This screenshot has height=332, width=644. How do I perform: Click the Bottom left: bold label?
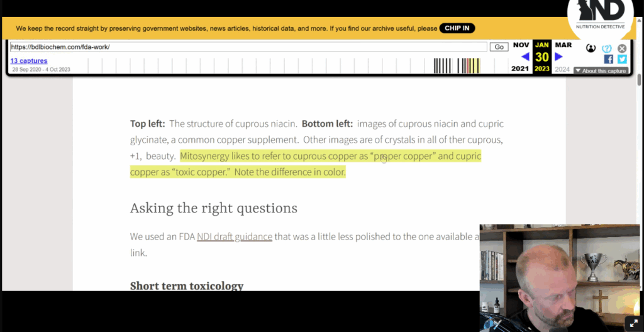pos(327,124)
